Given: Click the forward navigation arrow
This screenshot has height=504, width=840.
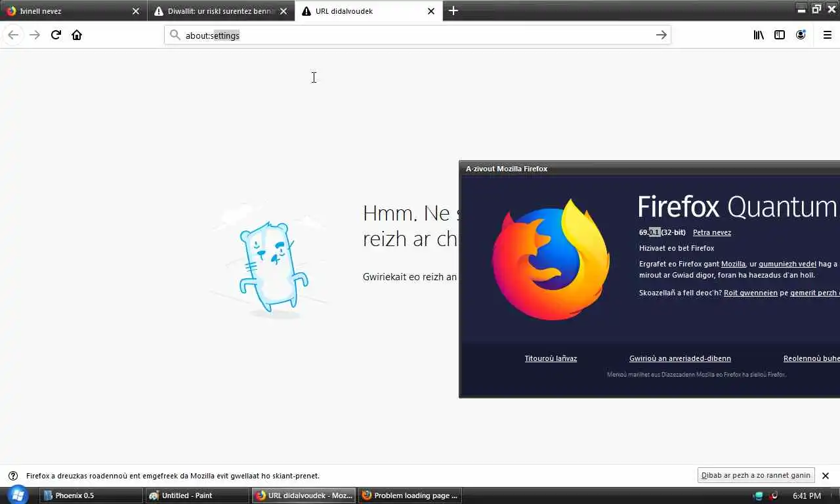Looking at the screenshot, I should click(35, 35).
